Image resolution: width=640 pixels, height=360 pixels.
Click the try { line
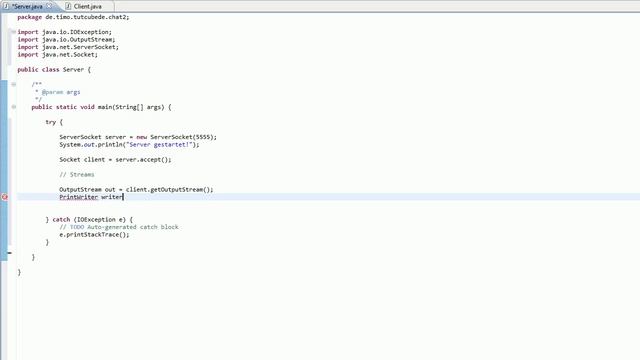coord(54,122)
